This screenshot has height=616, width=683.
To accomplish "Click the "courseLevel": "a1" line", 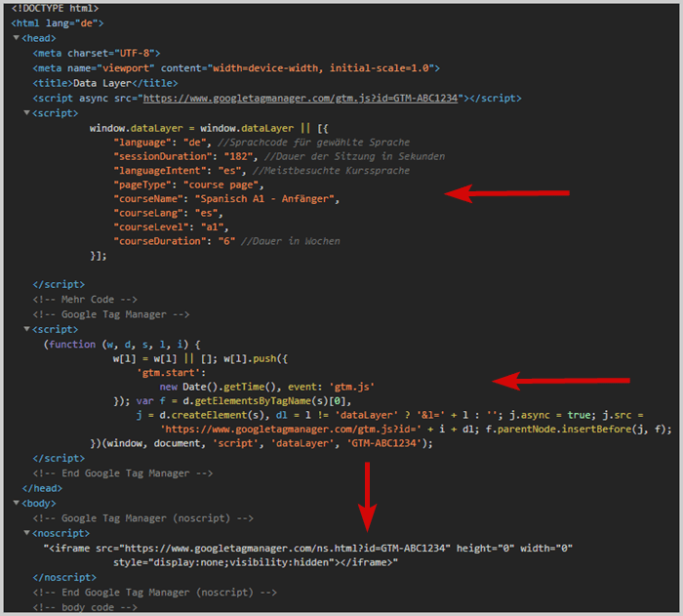I will point(171,227).
